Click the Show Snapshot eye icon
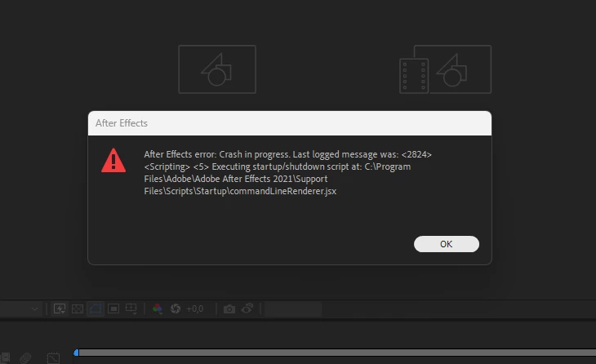The width and height of the screenshot is (596, 364). coord(247,309)
